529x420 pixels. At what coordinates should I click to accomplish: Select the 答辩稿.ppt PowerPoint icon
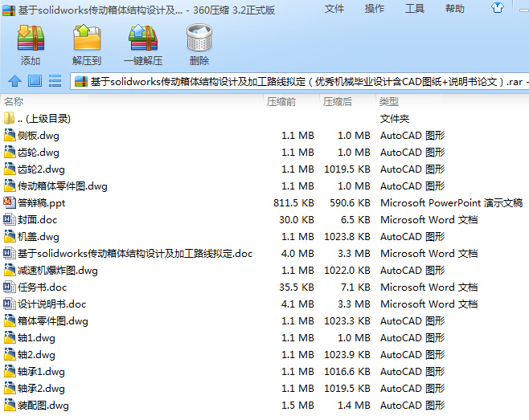(10, 202)
